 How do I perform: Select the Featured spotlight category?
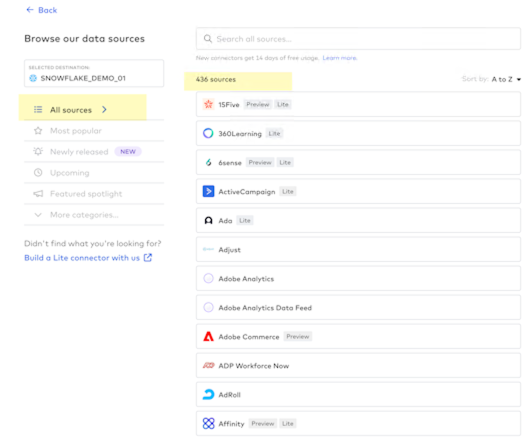point(94,194)
